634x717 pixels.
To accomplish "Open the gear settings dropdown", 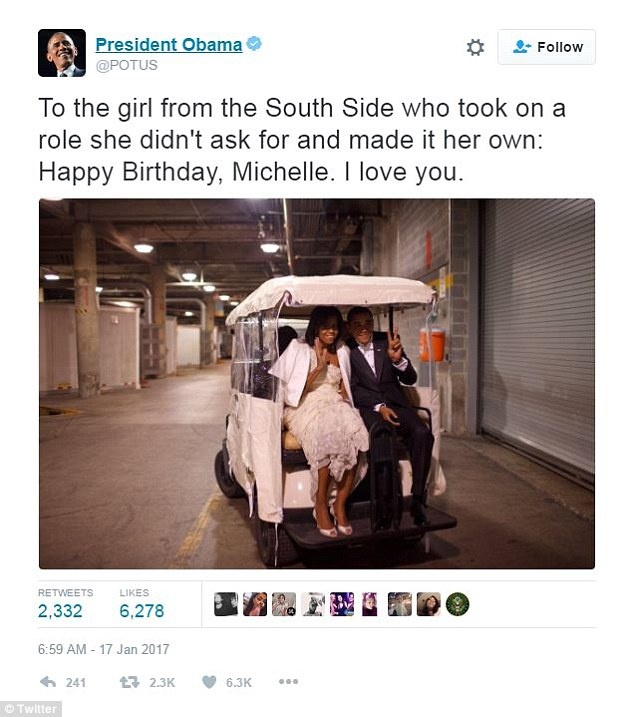I will pos(475,47).
